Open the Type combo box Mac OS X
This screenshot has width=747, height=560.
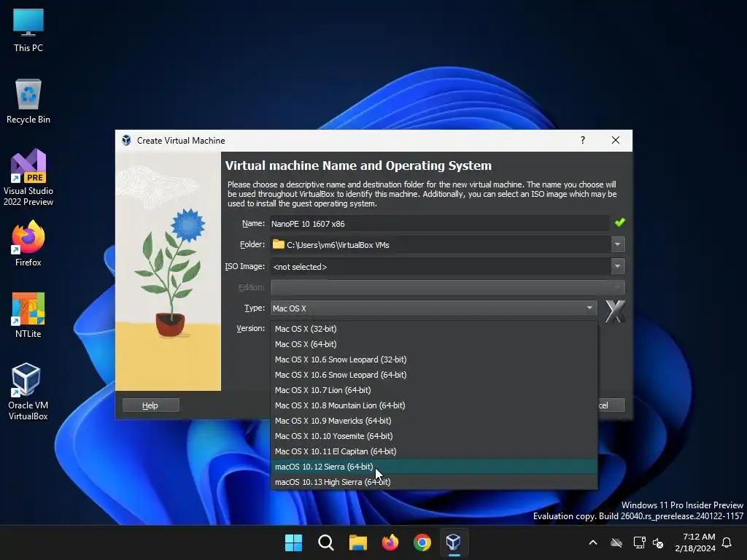click(433, 308)
